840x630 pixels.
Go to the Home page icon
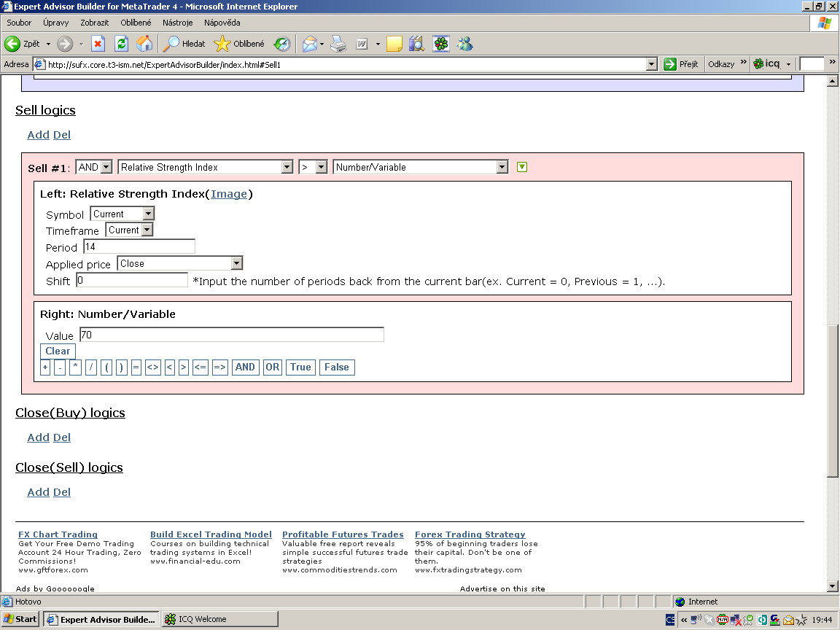tap(144, 44)
